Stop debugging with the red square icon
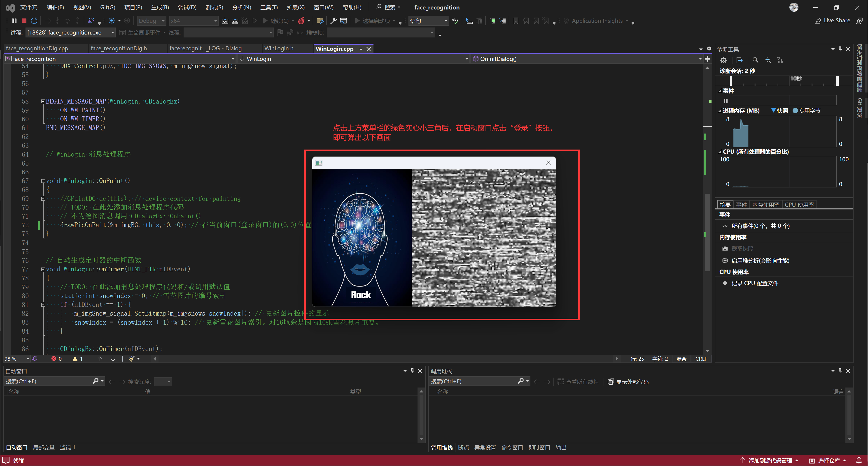The image size is (868, 466). pyautogui.click(x=24, y=21)
